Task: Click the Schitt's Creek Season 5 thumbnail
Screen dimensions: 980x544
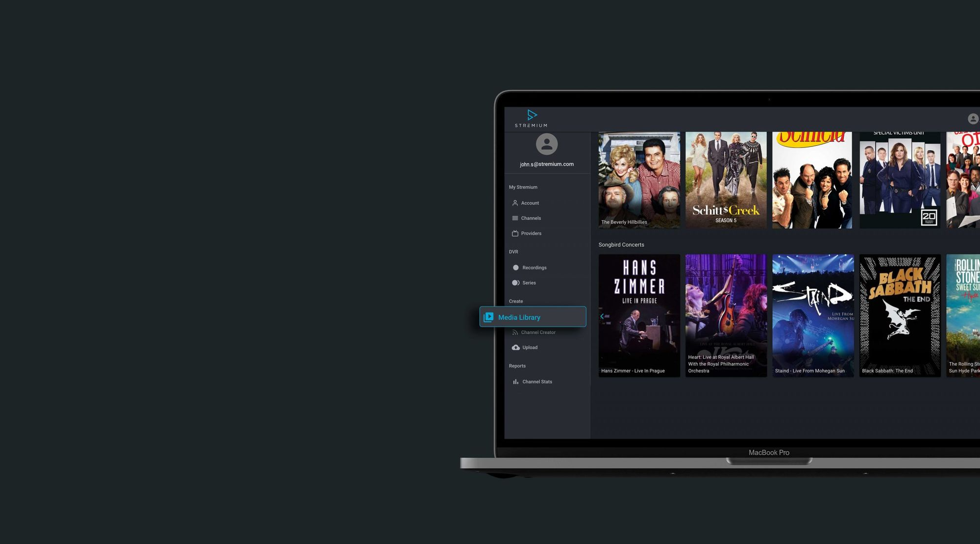Action: pyautogui.click(x=726, y=180)
